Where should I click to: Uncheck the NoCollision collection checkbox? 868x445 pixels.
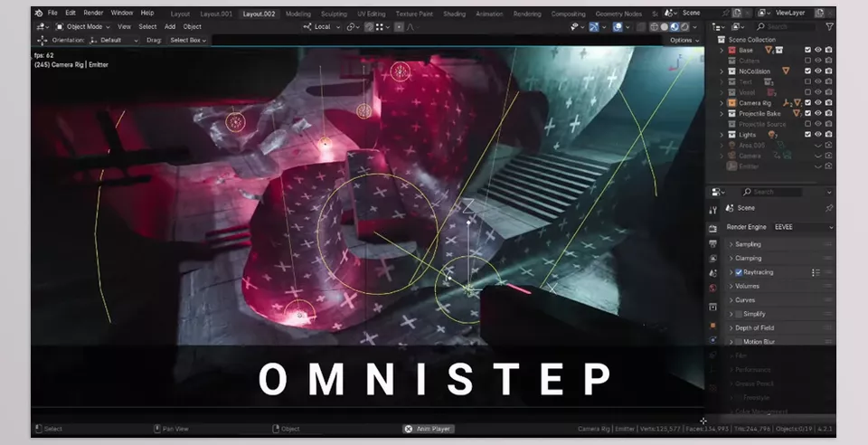tap(807, 71)
